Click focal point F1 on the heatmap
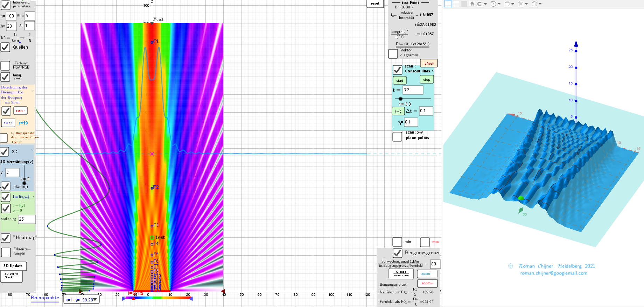The image size is (644, 307). coord(152,42)
